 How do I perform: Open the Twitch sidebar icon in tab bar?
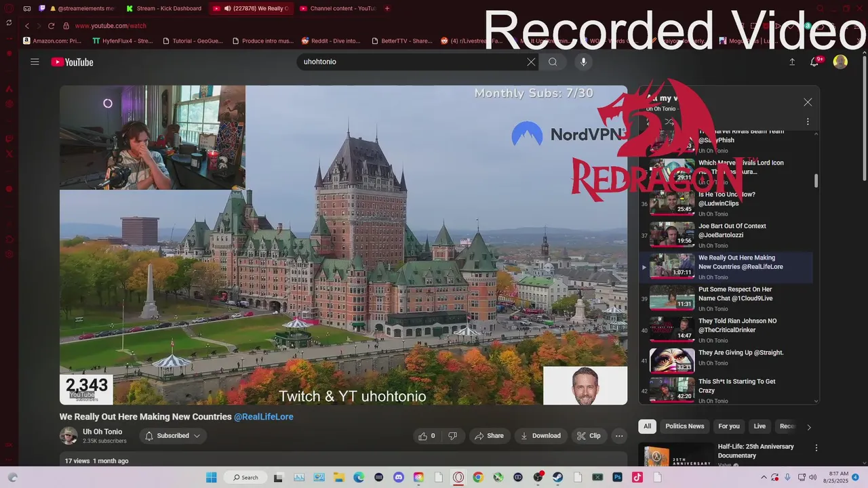42,8
